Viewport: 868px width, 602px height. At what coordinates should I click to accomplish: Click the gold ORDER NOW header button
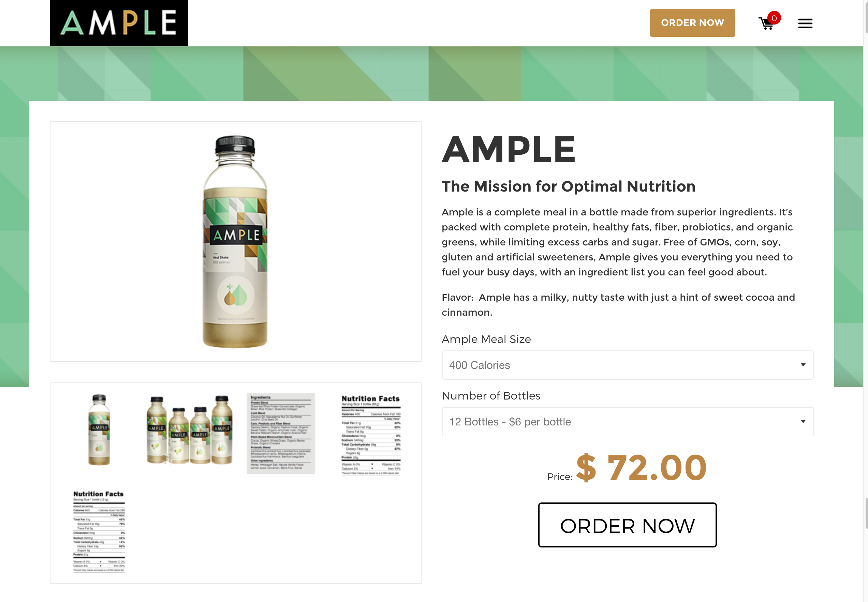[692, 22]
